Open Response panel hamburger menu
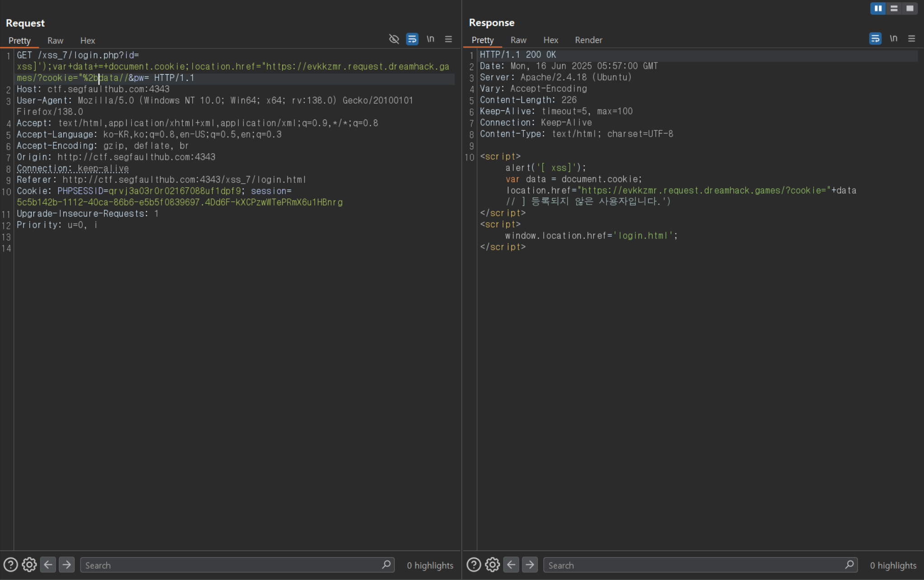The height and width of the screenshot is (580, 924). coord(911,38)
